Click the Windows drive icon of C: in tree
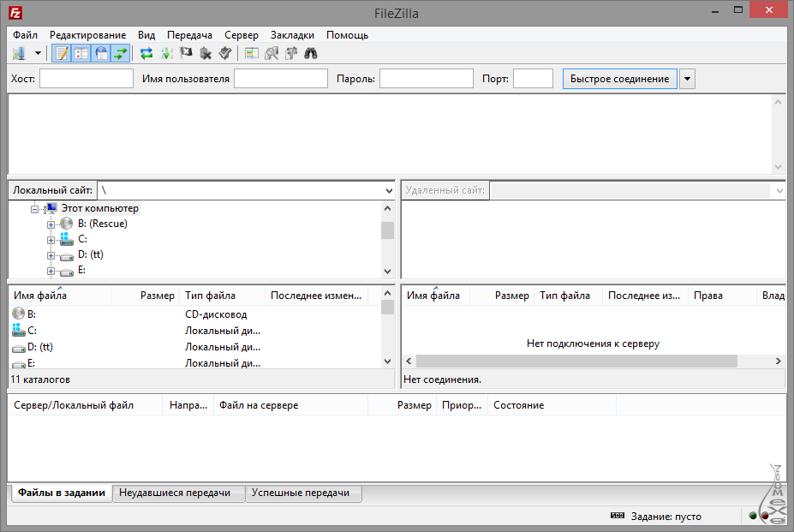 pyautogui.click(x=66, y=239)
